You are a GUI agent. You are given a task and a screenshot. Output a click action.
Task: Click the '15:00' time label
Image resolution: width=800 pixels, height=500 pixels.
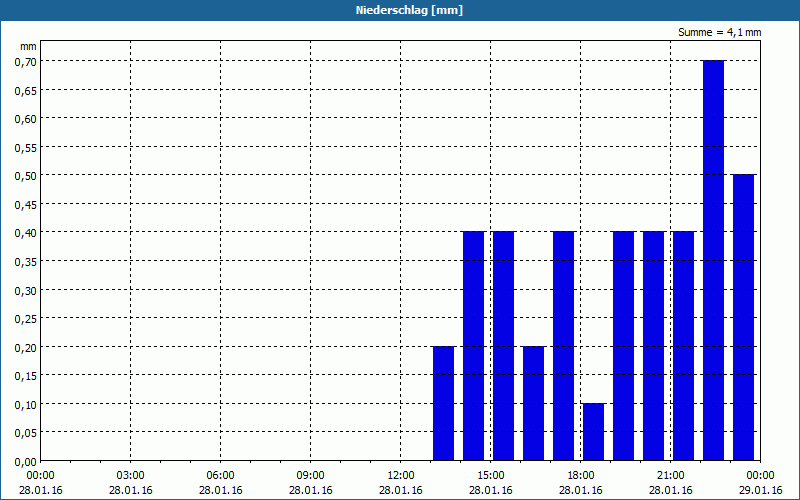pyautogui.click(x=490, y=475)
